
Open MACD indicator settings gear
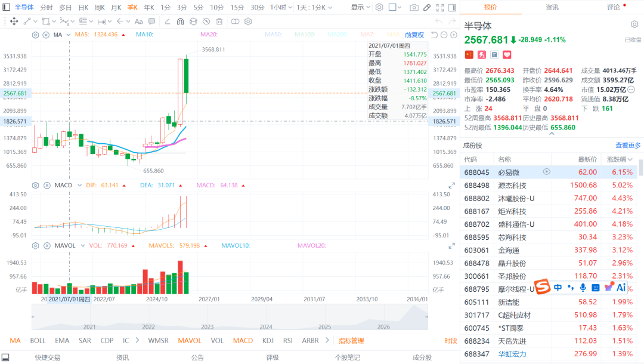pos(36,186)
